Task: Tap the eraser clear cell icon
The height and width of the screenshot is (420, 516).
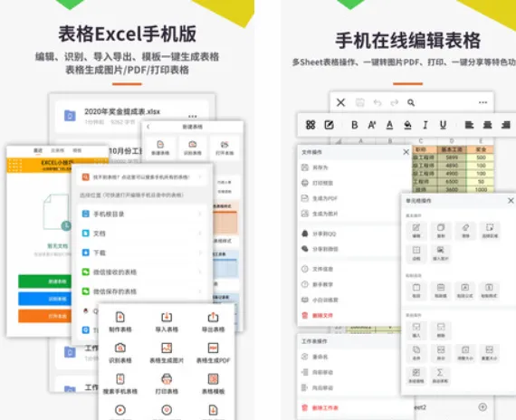Action: pyautogui.click(x=465, y=231)
